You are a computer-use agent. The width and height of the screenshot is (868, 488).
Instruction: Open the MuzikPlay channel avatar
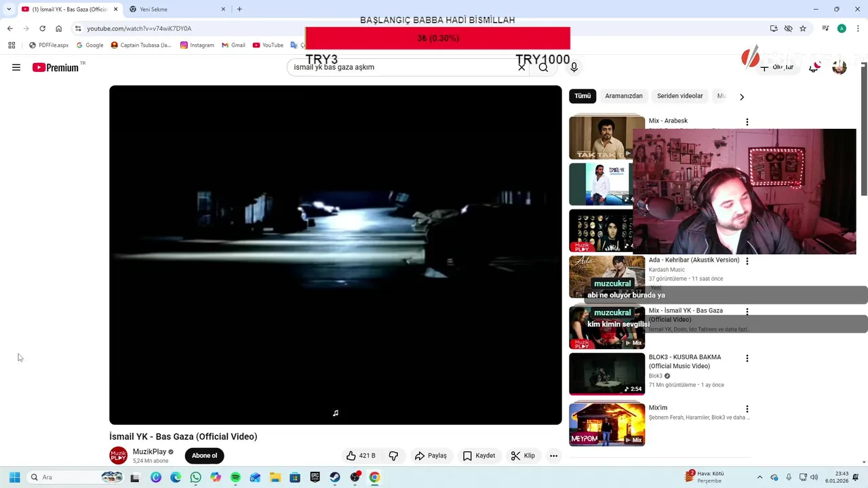119,455
